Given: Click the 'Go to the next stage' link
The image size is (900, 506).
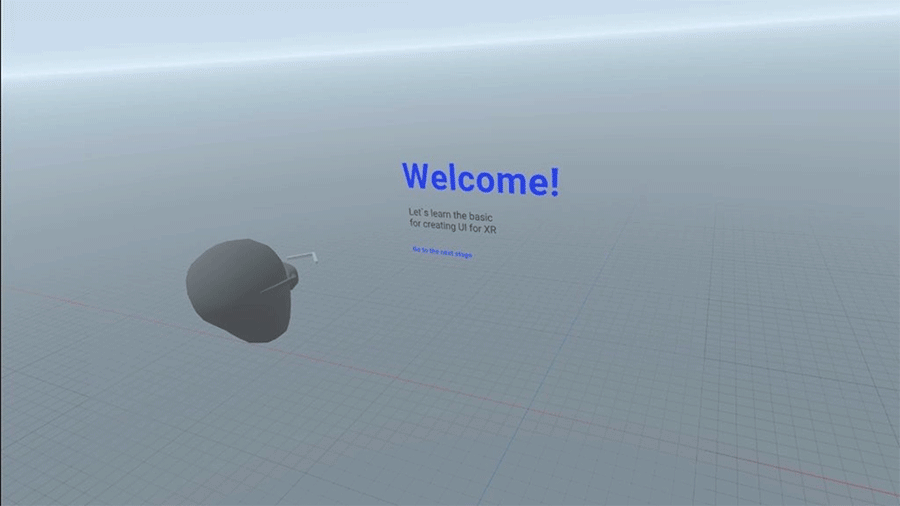Looking at the screenshot, I should click(x=442, y=252).
